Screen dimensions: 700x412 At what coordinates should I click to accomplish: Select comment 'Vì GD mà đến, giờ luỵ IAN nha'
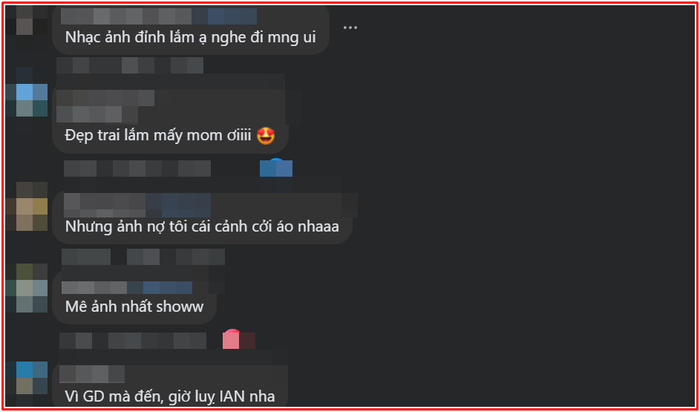[x=170, y=396]
